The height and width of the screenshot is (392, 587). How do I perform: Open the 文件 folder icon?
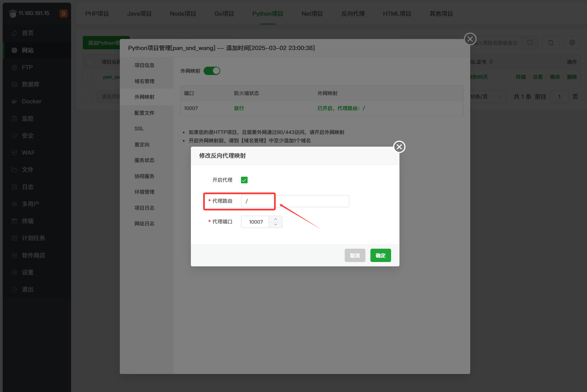[14, 170]
